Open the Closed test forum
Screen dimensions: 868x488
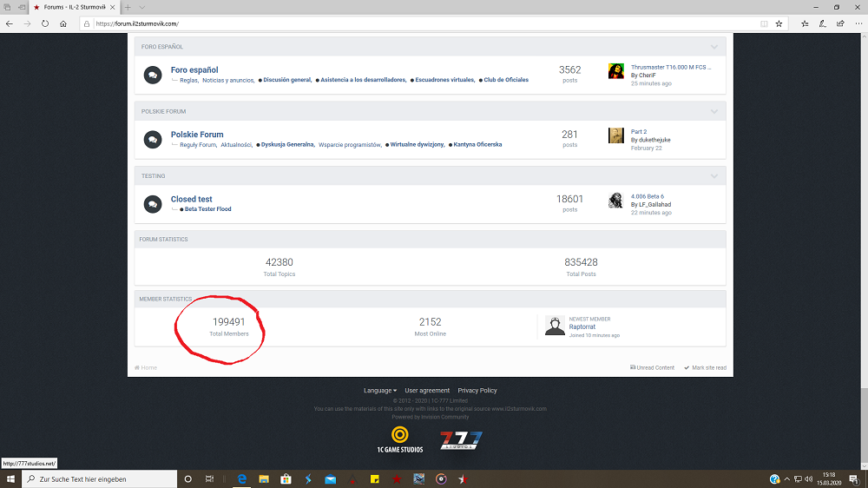point(192,199)
